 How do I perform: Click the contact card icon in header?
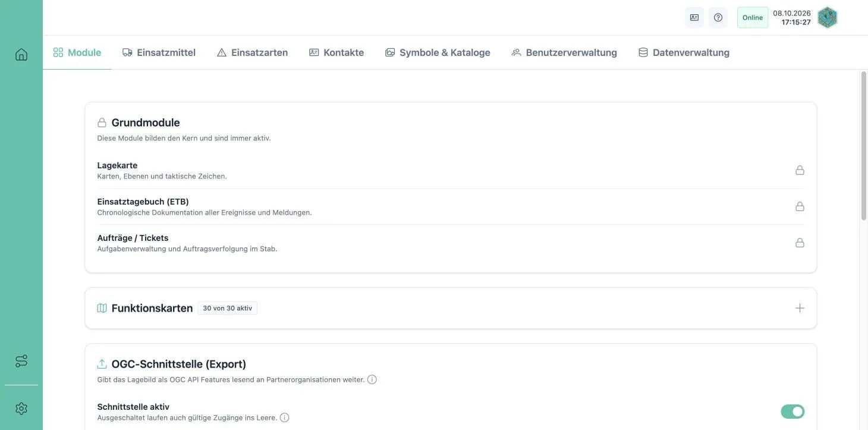coord(694,17)
